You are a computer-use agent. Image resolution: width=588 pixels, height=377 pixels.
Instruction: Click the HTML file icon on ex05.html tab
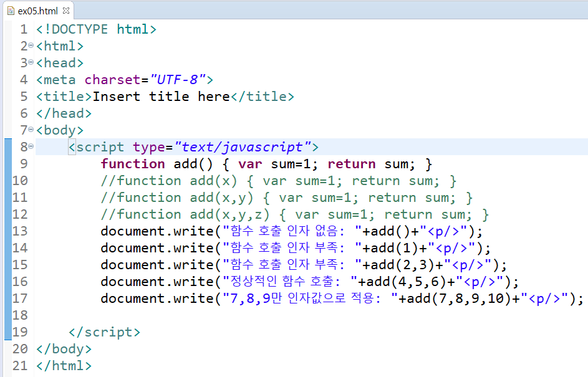click(11, 11)
